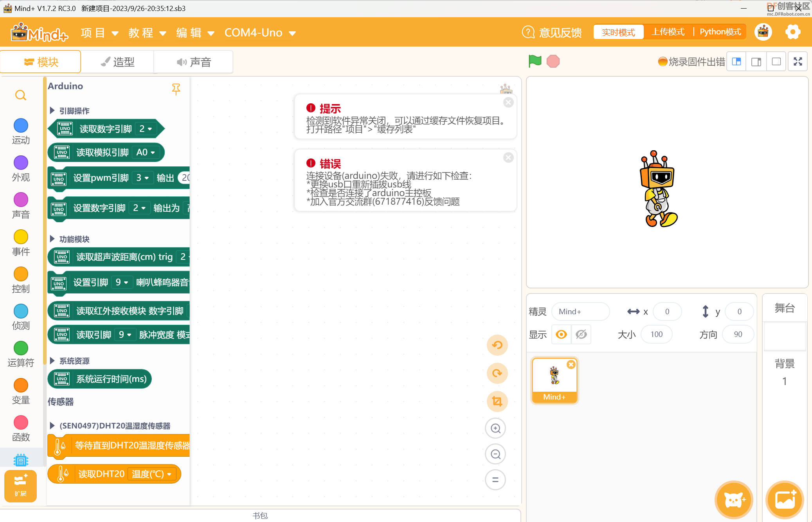Select the 运算符 green category

(x=21, y=354)
